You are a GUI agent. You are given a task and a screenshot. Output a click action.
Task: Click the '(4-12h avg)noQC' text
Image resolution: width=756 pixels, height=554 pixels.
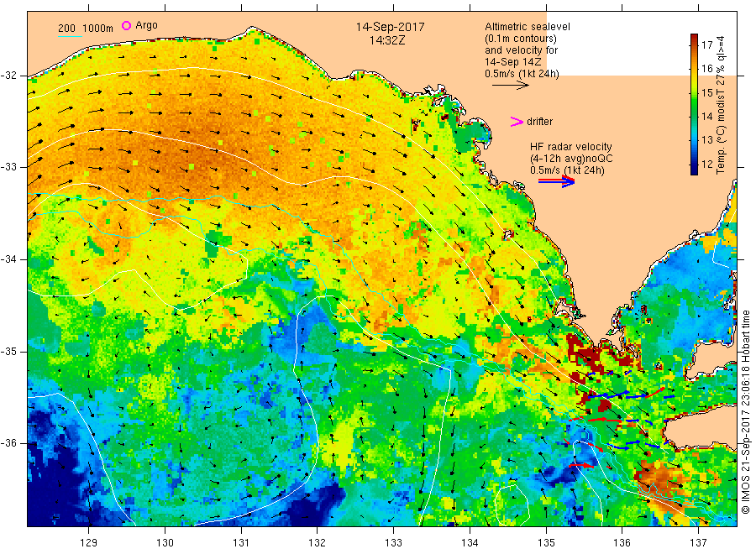point(571,159)
